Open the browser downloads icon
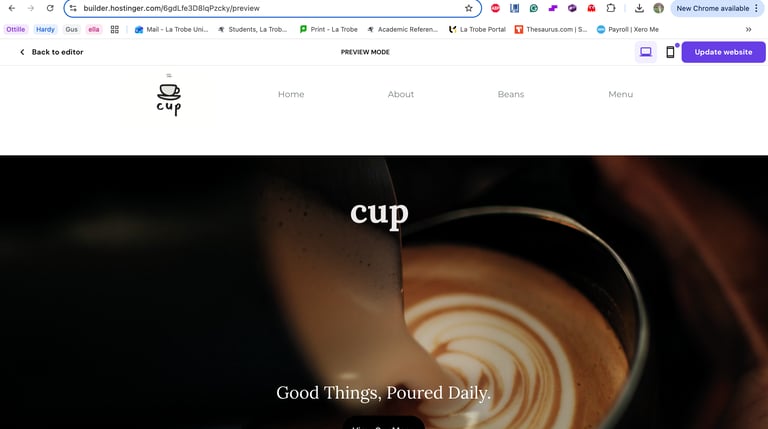 click(639, 8)
